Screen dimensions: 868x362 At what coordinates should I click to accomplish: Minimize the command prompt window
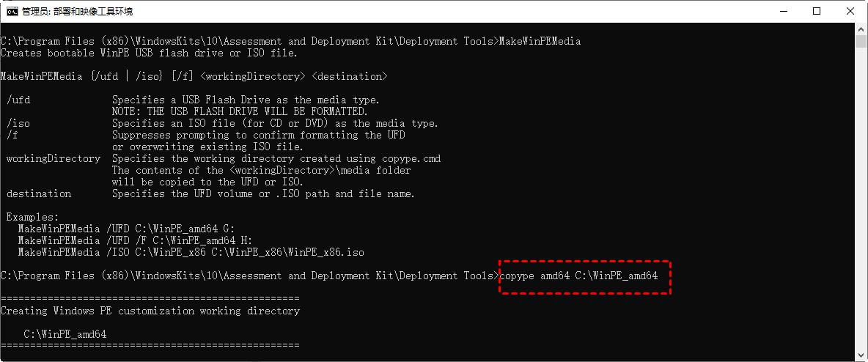(781, 12)
